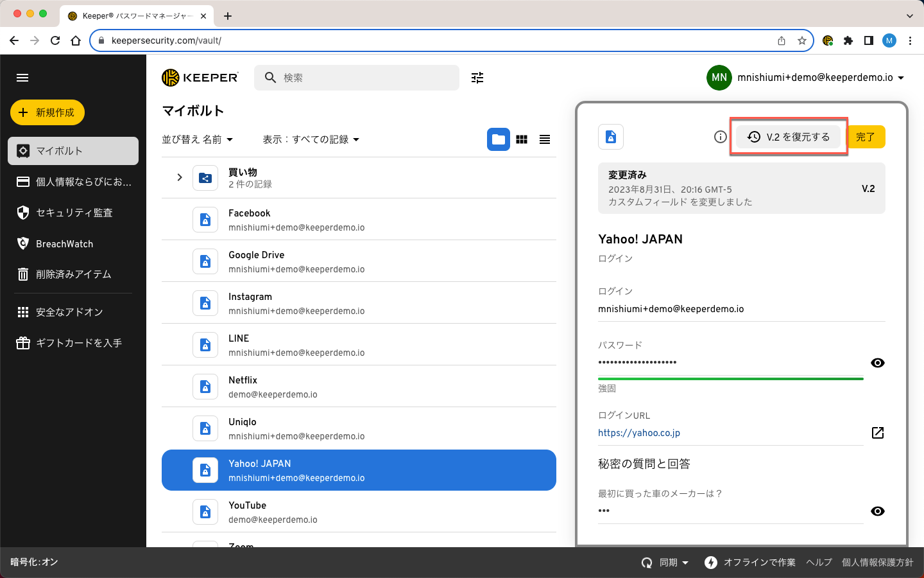Viewport: 924px width, 578px height.
Task: Show the hidden password field
Action: pyautogui.click(x=877, y=363)
